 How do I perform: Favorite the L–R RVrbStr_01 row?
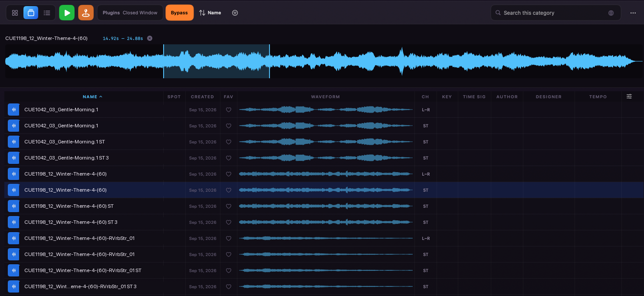(x=229, y=239)
